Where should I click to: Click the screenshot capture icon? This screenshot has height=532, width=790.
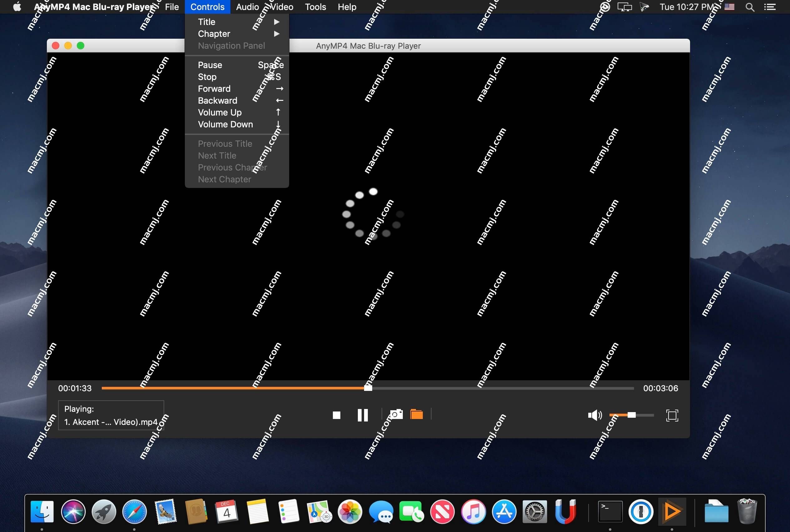pos(395,414)
